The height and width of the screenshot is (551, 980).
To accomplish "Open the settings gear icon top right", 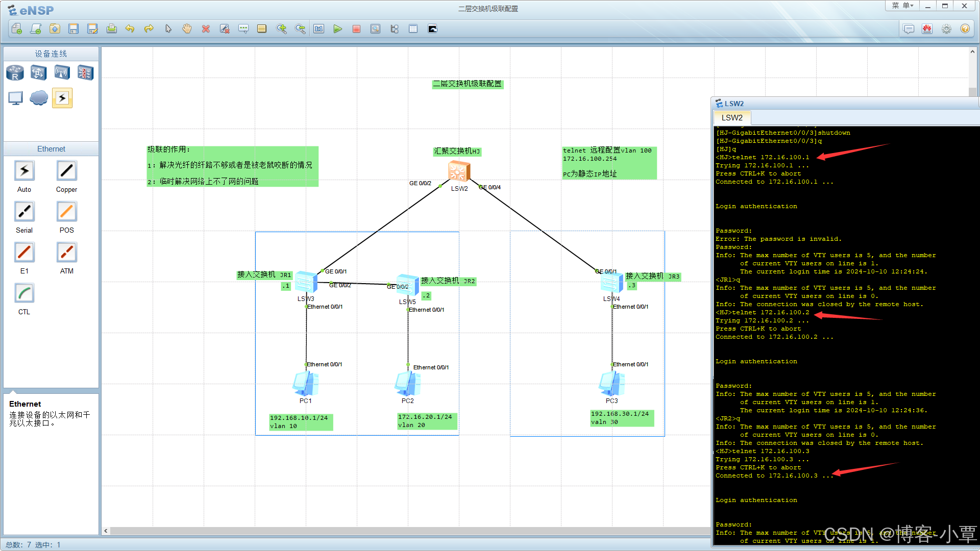I will click(x=946, y=29).
